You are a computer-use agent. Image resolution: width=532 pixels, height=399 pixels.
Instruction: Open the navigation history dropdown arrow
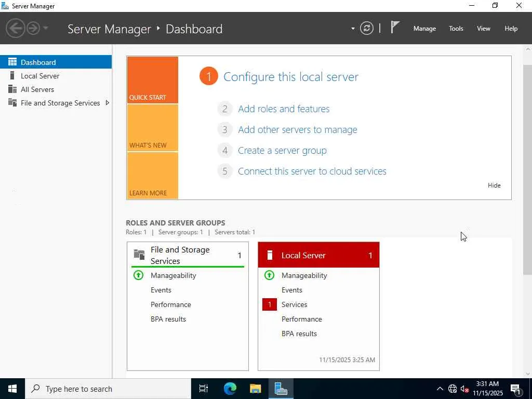coord(46,28)
